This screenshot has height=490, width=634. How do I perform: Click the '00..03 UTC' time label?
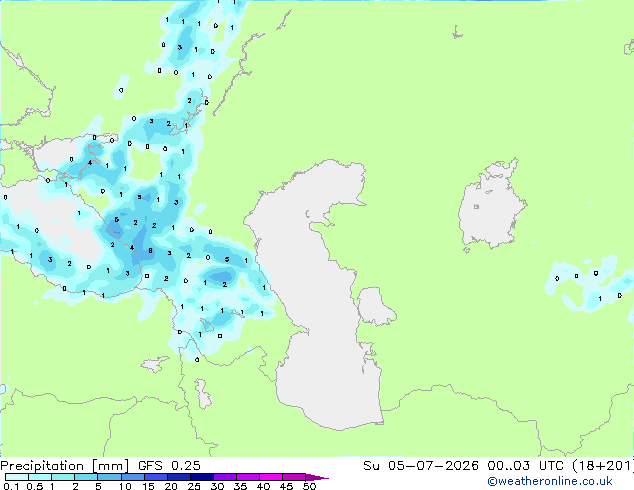pos(525,466)
